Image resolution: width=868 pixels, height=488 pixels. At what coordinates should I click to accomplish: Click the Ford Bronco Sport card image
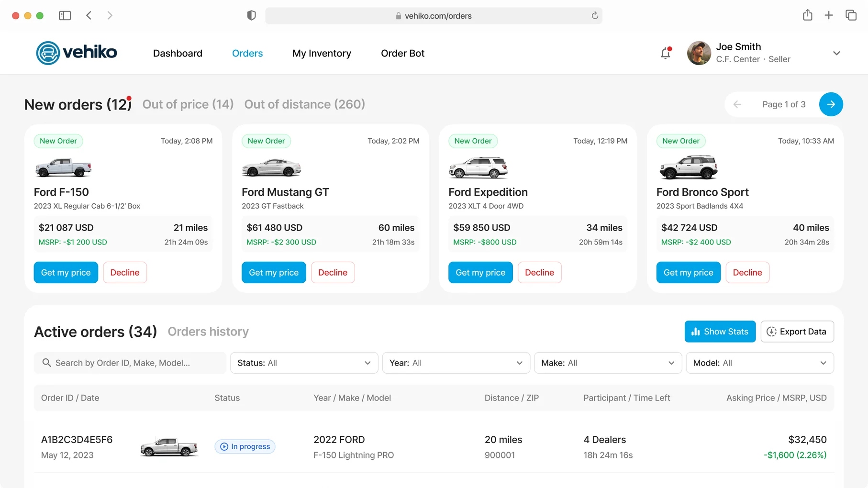(x=688, y=167)
